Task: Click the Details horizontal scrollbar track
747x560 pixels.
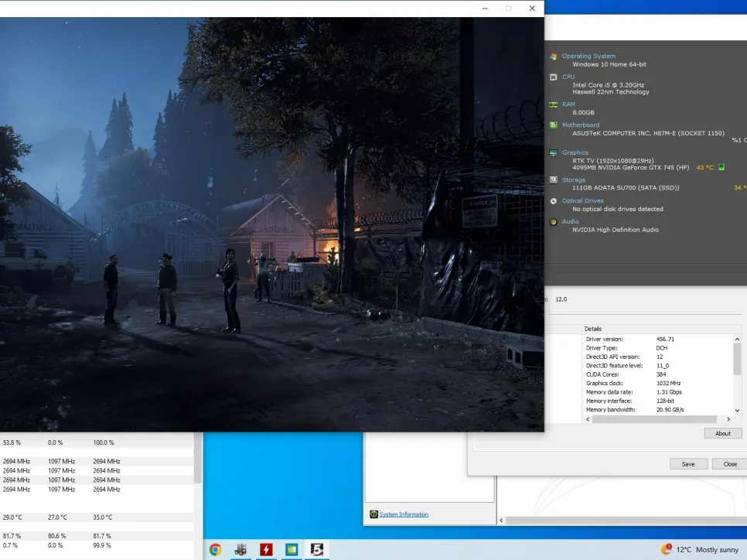Action: coord(654,419)
